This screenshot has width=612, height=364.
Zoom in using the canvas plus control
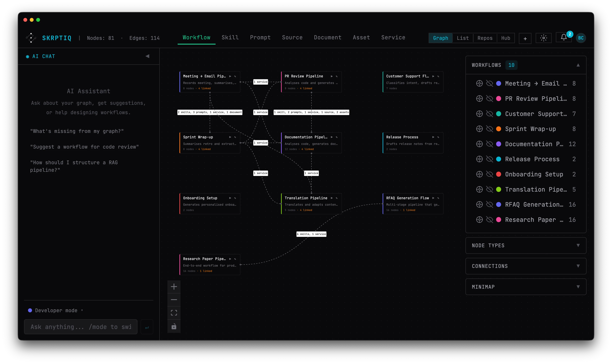tap(174, 286)
